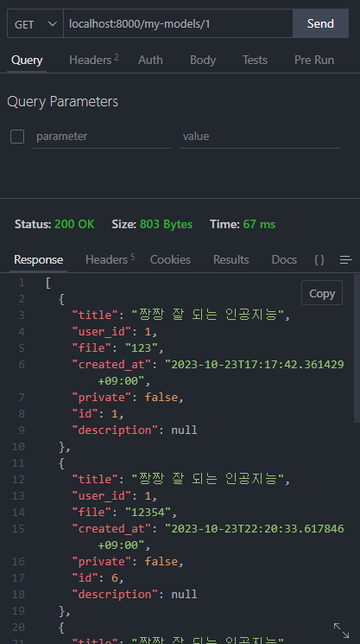Screen dimensions: 360x644
Task: Click the curly braces code icon
Action: point(319,259)
